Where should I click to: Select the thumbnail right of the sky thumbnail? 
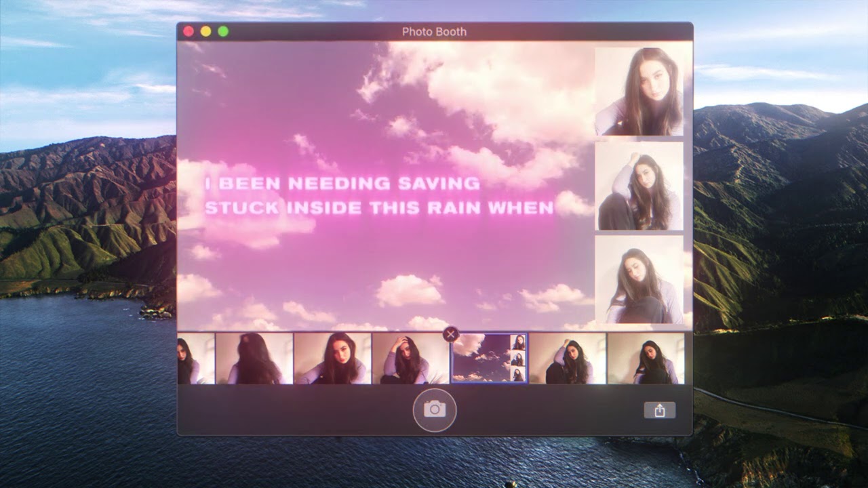568,359
